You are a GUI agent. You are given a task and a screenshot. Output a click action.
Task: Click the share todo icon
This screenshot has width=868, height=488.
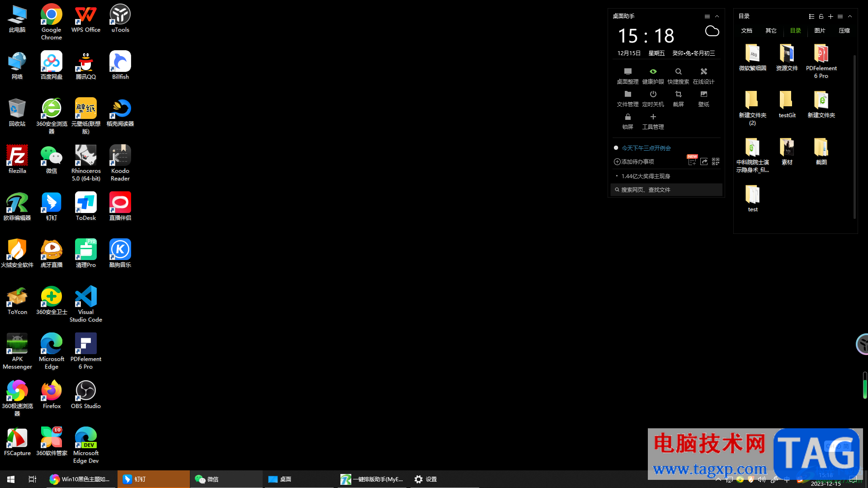point(704,161)
